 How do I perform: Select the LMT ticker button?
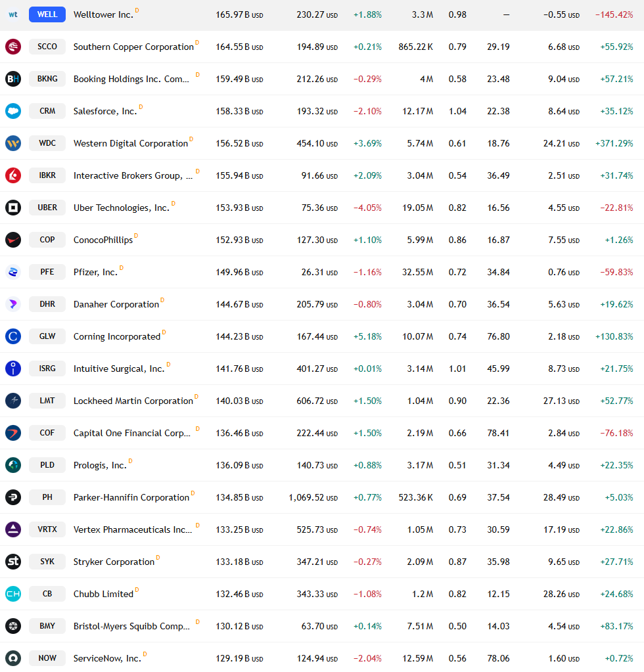point(47,401)
